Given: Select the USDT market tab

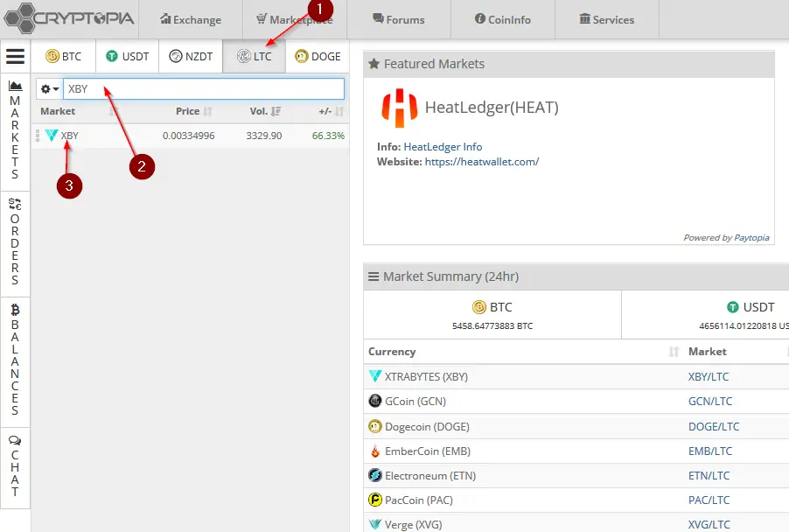Looking at the screenshot, I should point(128,56).
